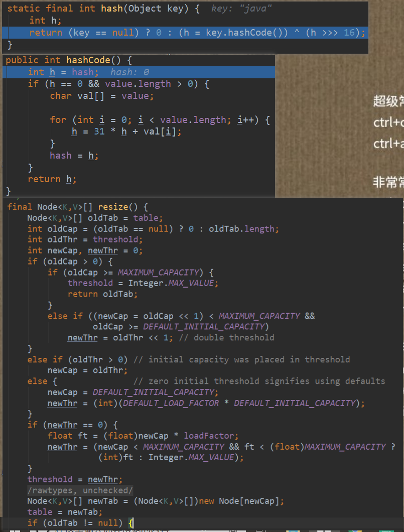The height and width of the screenshot is (532, 404).
Task: Click the 'newCap = oldThr;' line
Action: pos(87,370)
